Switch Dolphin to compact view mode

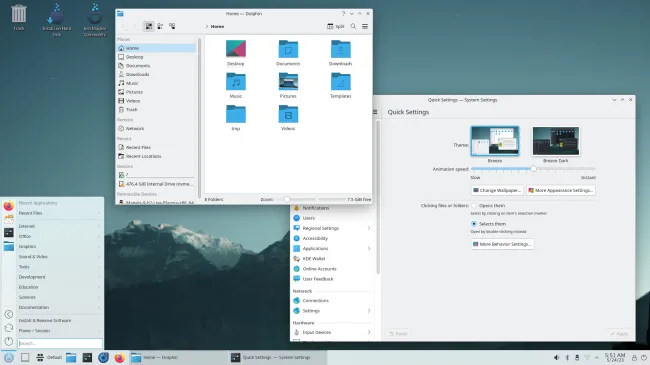[160, 26]
